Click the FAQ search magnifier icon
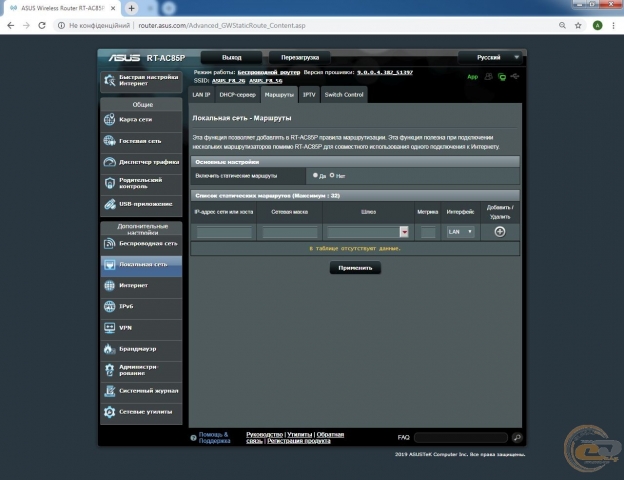624x480 pixels. click(517, 437)
